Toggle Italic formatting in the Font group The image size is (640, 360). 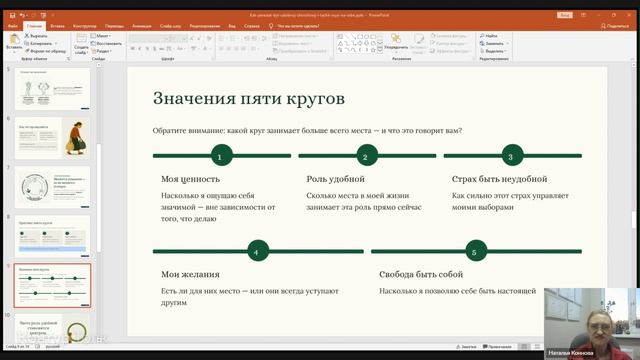click(x=140, y=49)
